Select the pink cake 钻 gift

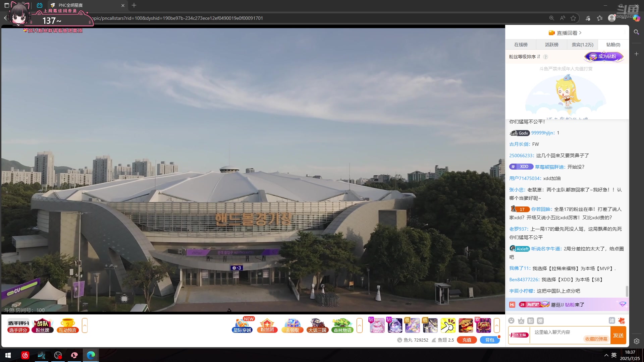377,325
